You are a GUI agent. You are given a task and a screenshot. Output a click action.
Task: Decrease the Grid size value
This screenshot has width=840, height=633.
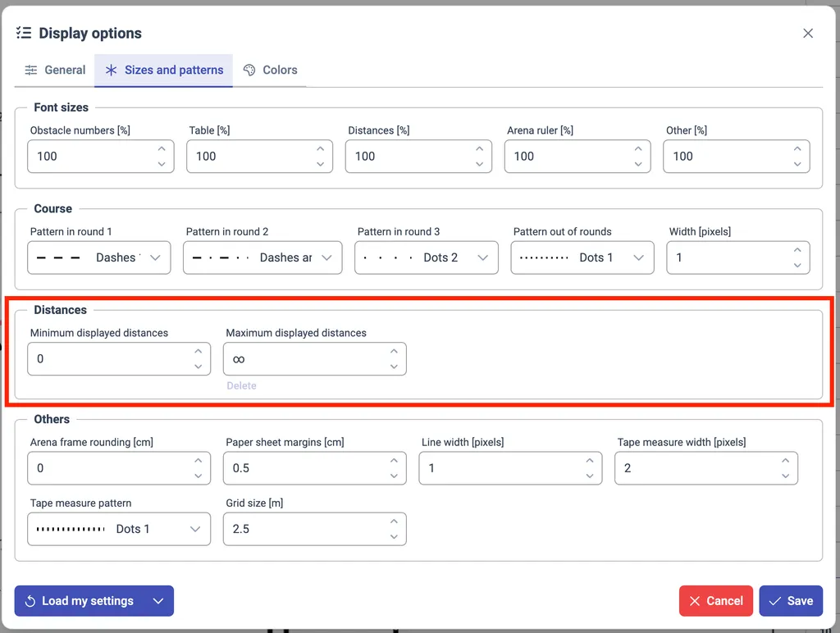click(394, 537)
